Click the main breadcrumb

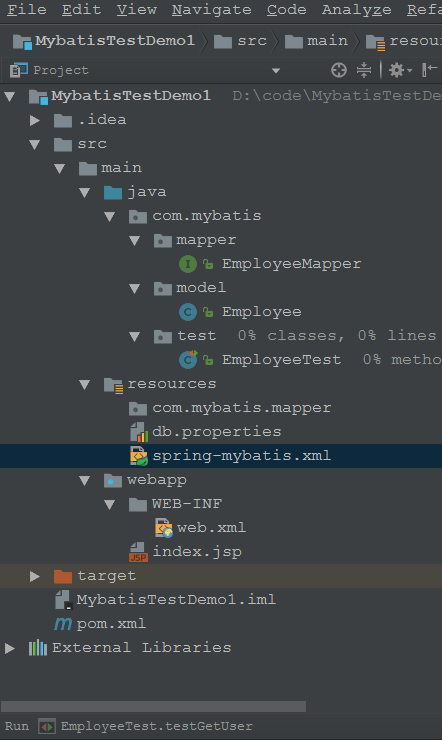click(x=317, y=42)
